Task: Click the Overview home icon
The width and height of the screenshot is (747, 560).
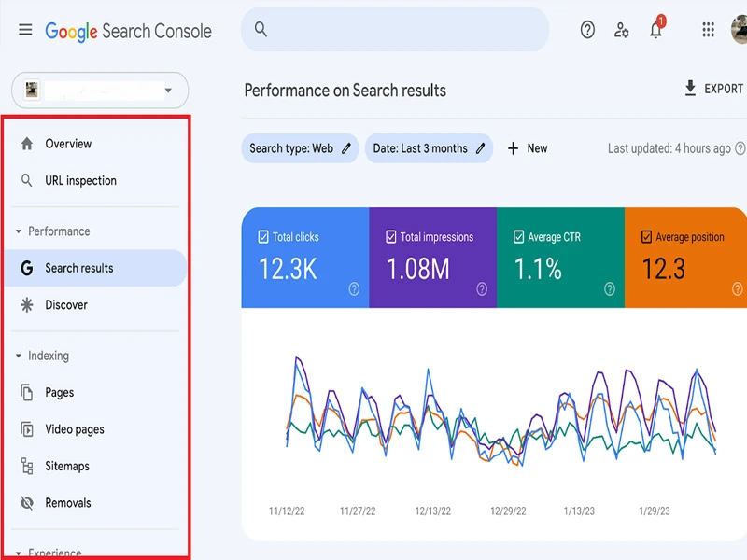Action: coord(27,144)
